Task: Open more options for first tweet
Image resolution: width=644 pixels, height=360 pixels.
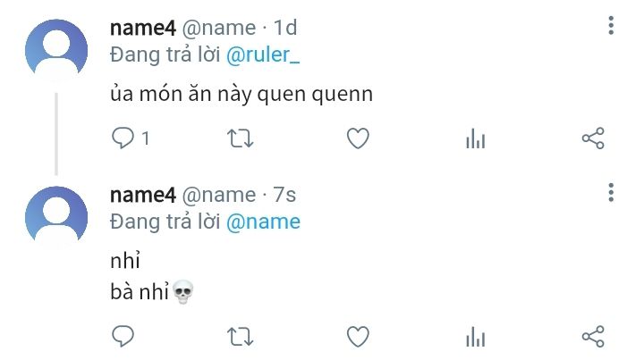Action: point(611,26)
